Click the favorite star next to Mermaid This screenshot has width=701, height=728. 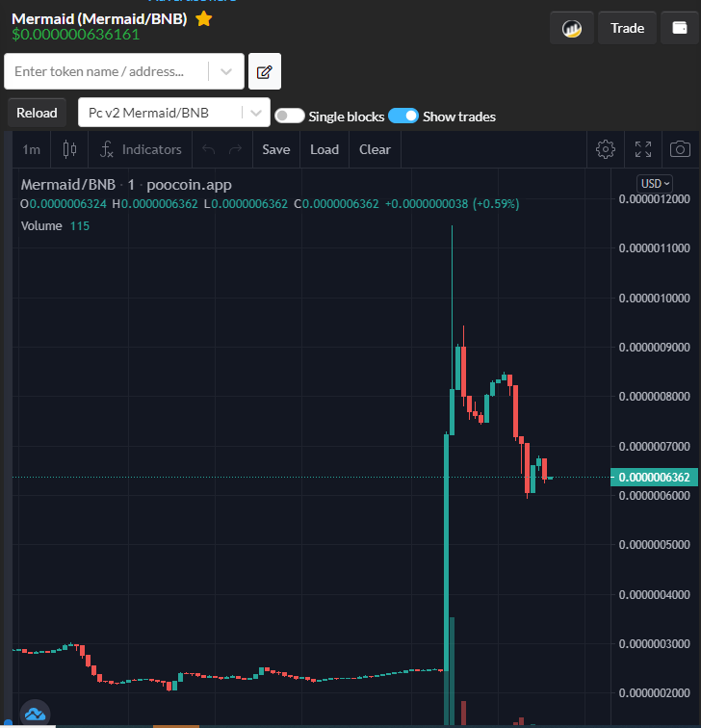click(x=204, y=19)
